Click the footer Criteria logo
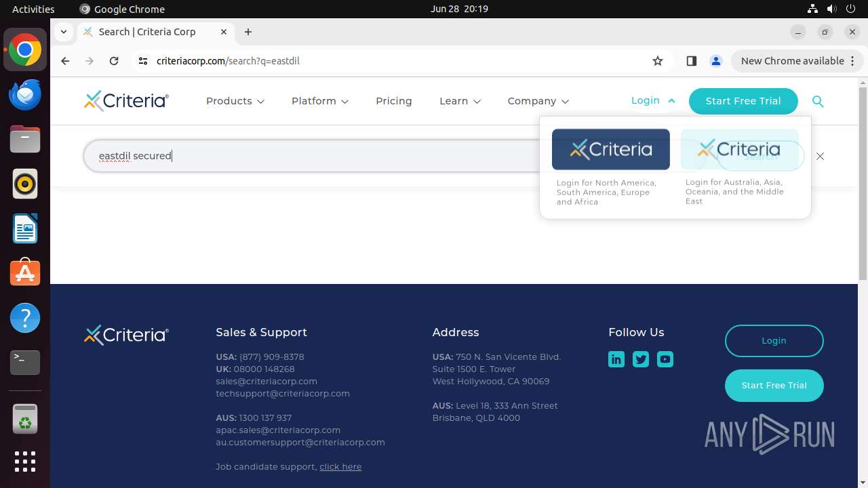The image size is (868, 488). (x=126, y=335)
